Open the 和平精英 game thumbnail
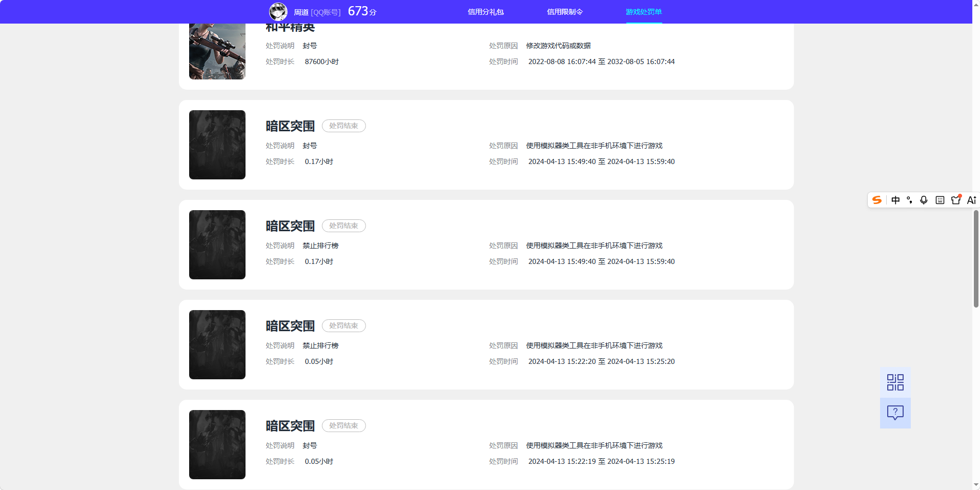The width and height of the screenshot is (980, 490). pos(217,51)
